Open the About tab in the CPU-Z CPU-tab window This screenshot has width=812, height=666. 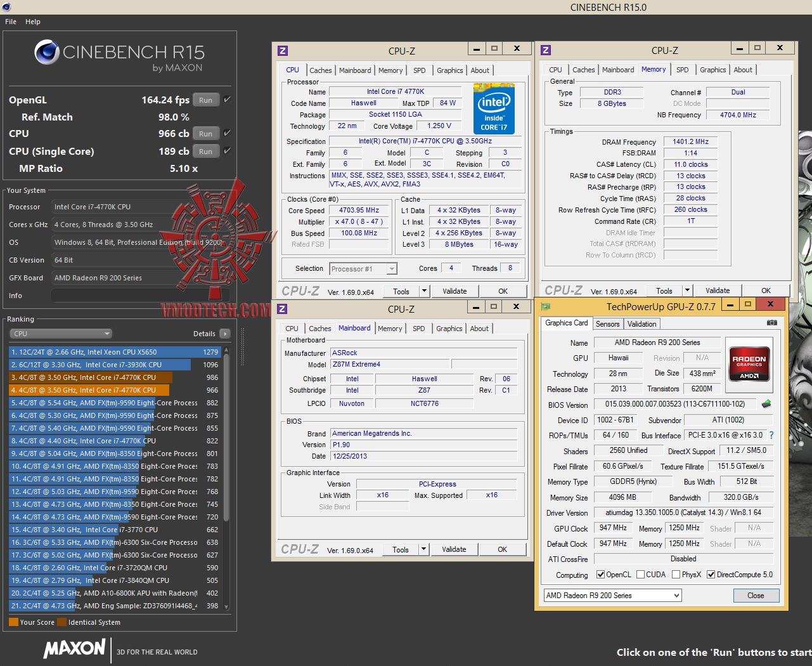(x=480, y=70)
